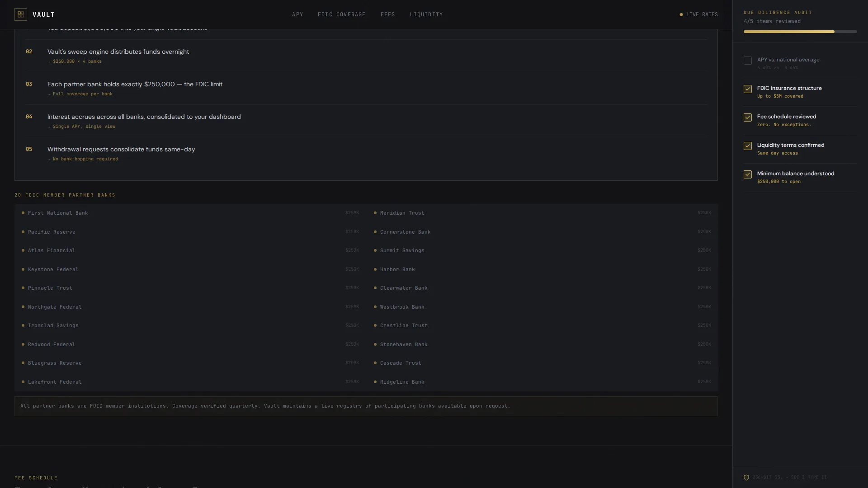Select Redwood Federal bank row
Screen dimensions: 868x488
(190, 344)
